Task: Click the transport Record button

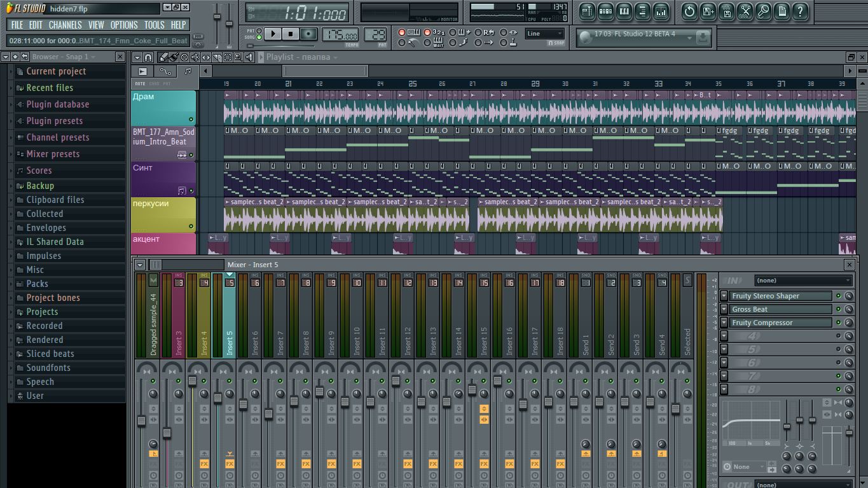Action: click(308, 34)
